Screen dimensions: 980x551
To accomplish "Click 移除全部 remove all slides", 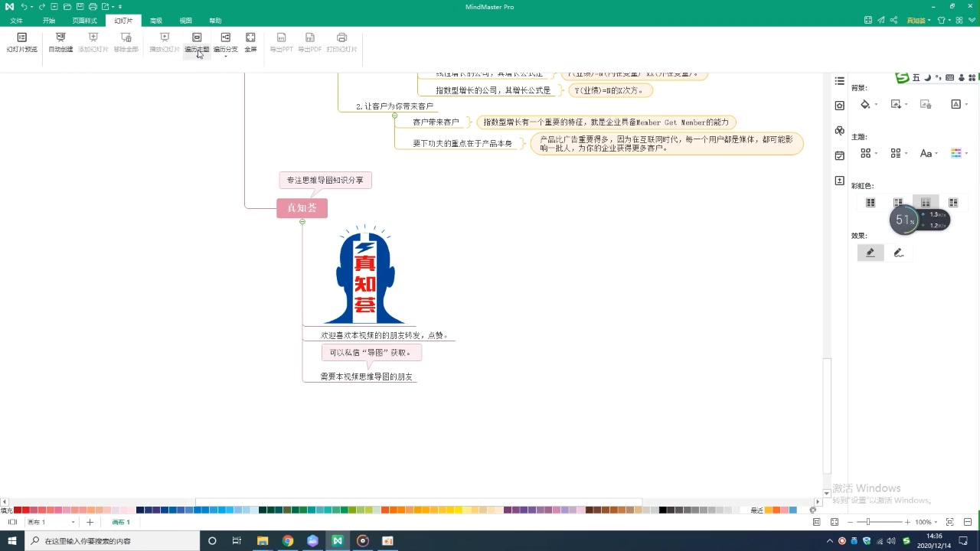I will 126,43.
